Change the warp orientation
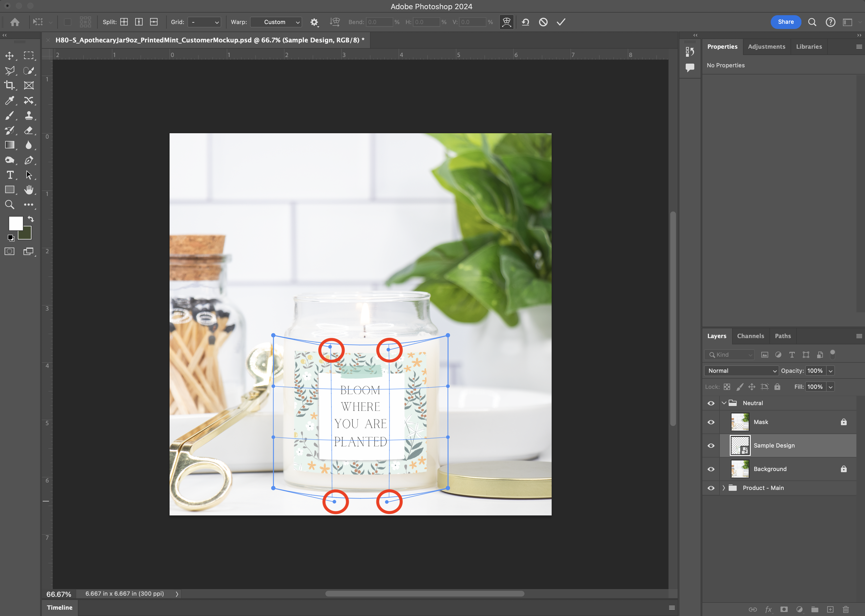The width and height of the screenshot is (865, 616). click(x=335, y=22)
